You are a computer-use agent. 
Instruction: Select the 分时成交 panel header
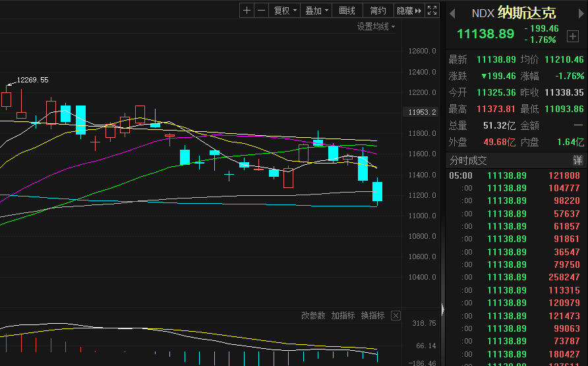468,160
